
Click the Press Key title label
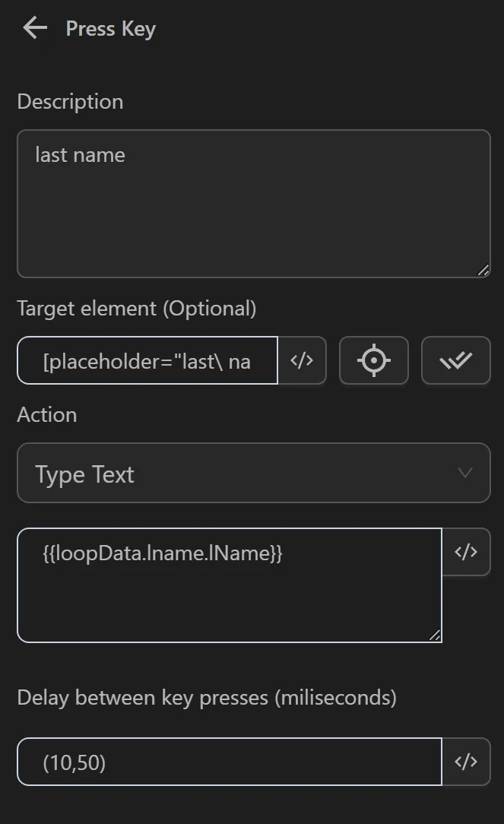(110, 29)
